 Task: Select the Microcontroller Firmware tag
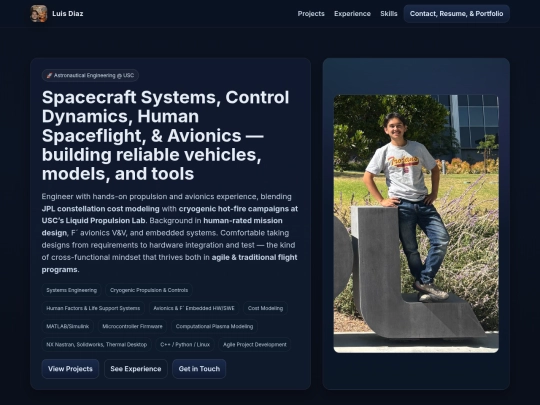tap(132, 326)
